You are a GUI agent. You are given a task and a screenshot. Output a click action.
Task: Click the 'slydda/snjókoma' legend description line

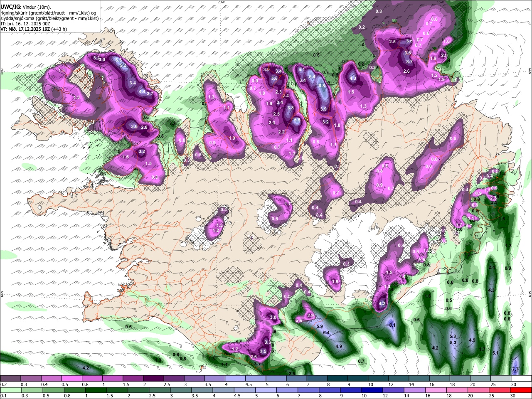click(x=49, y=18)
